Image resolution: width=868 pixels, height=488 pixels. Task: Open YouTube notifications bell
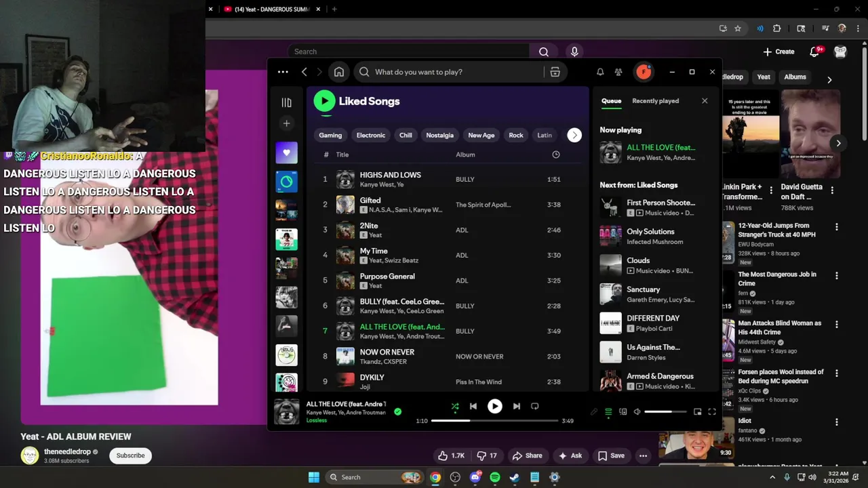coord(815,52)
